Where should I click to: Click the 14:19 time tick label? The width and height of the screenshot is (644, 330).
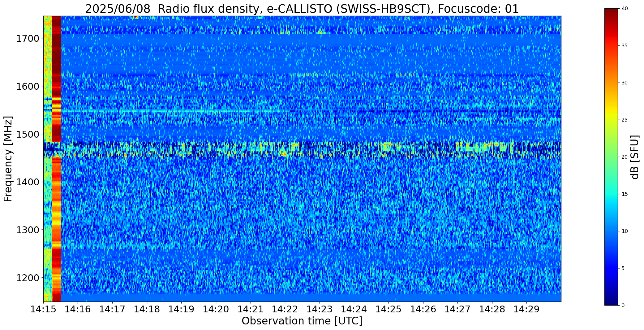click(x=182, y=309)
